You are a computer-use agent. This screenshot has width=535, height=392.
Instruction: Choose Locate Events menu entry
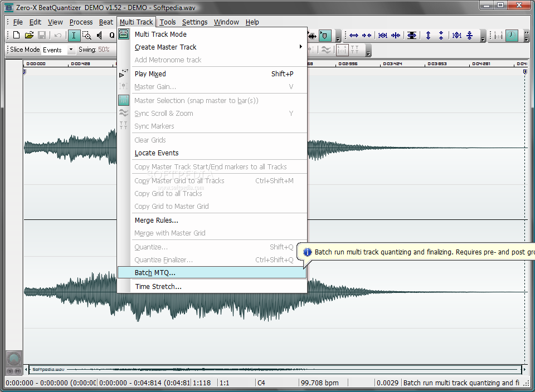tap(212, 153)
